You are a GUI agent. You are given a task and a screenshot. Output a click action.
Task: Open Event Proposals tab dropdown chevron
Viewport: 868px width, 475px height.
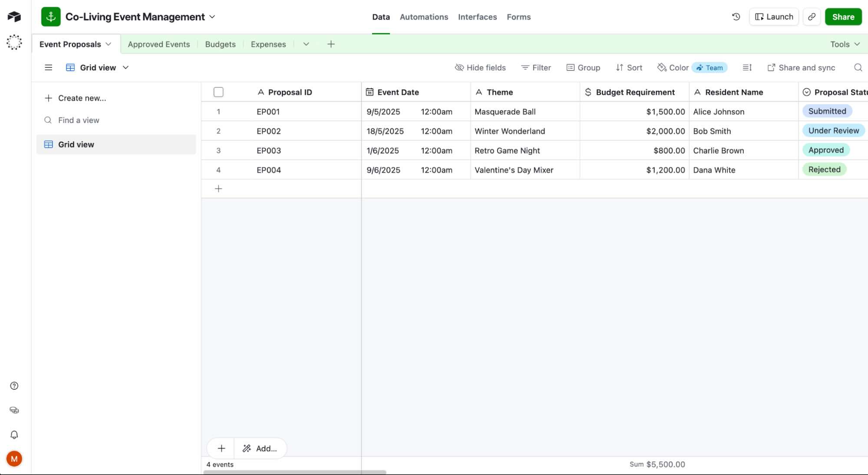pos(108,44)
